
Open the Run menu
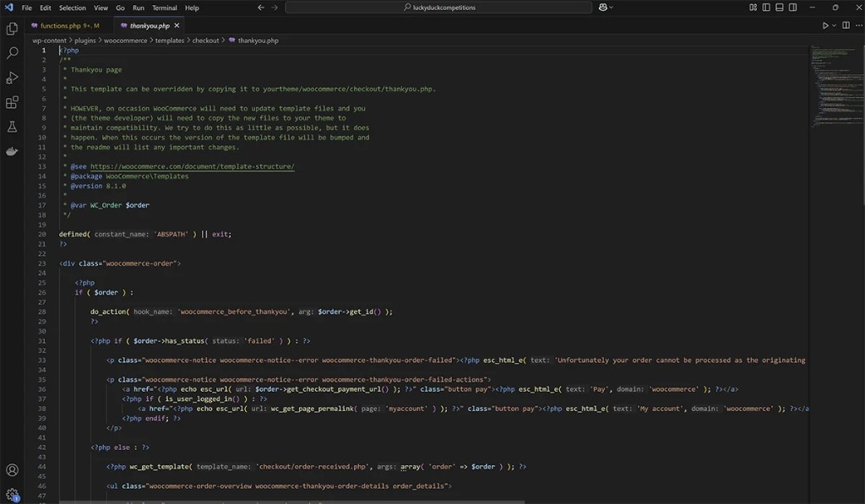tap(139, 8)
